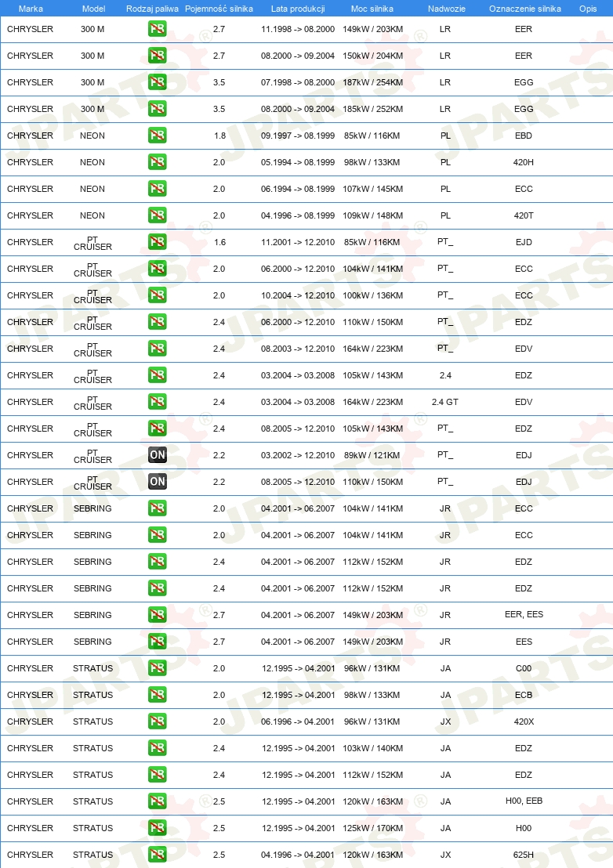The image size is (613, 868).
Task: Click diesel ON icon in PT Cruiser 89kW row
Action: (x=158, y=454)
